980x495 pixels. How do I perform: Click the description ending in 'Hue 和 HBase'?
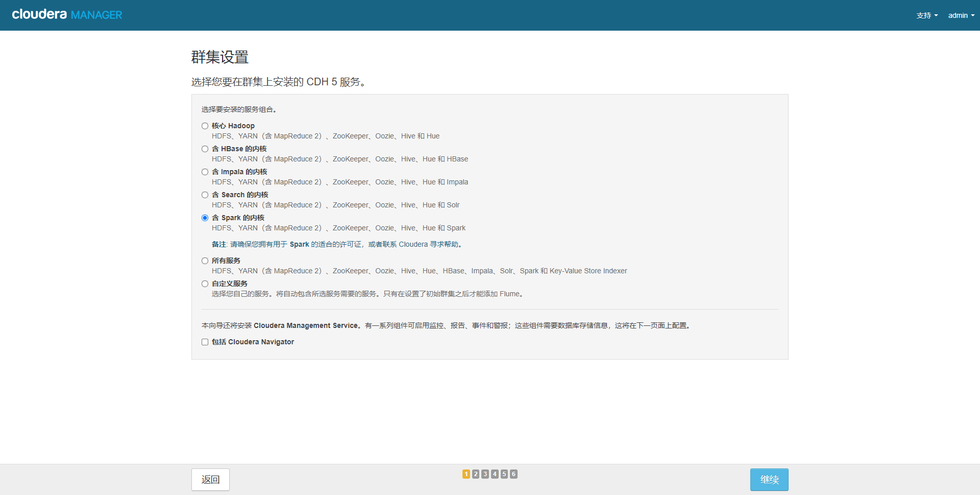(340, 159)
